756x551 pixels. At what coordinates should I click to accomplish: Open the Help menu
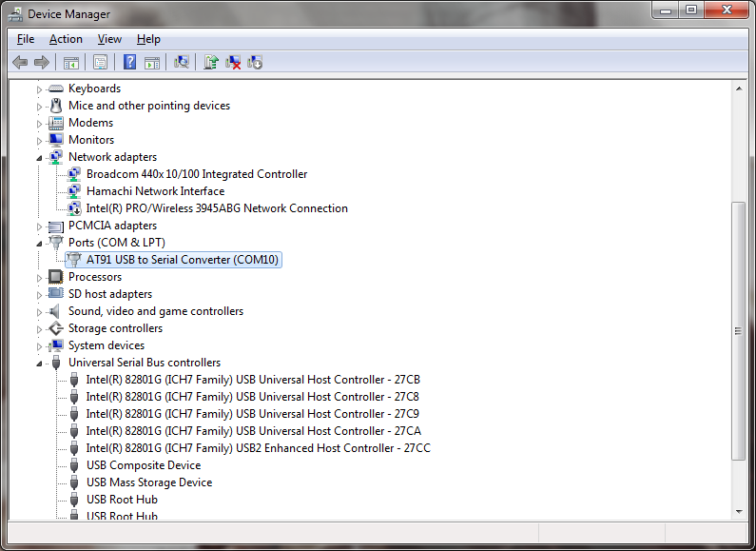pos(148,39)
